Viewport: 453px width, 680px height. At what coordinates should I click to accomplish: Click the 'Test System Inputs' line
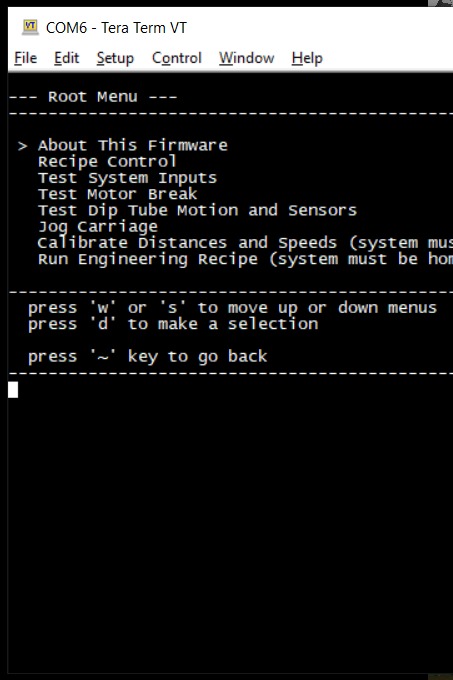[x=127, y=178]
